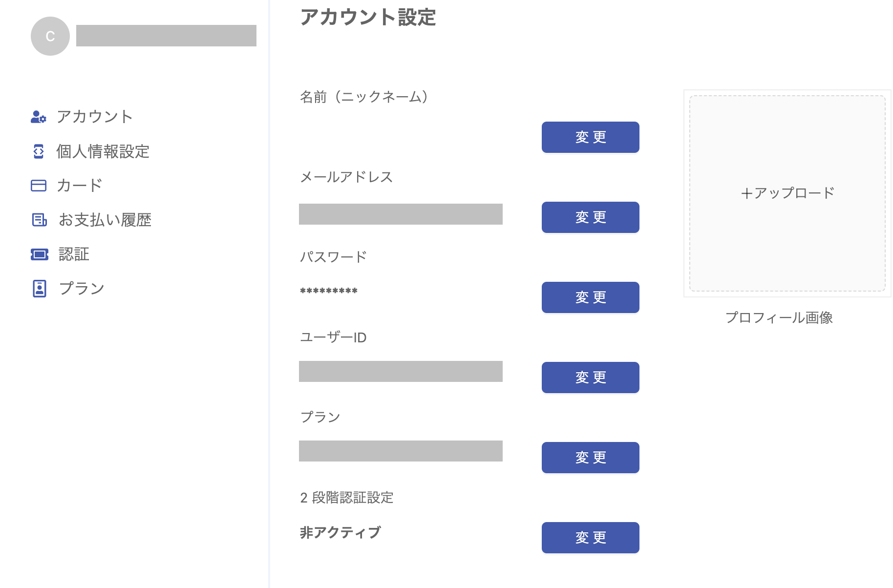Select カード in the sidebar
893x588 pixels.
80,186
